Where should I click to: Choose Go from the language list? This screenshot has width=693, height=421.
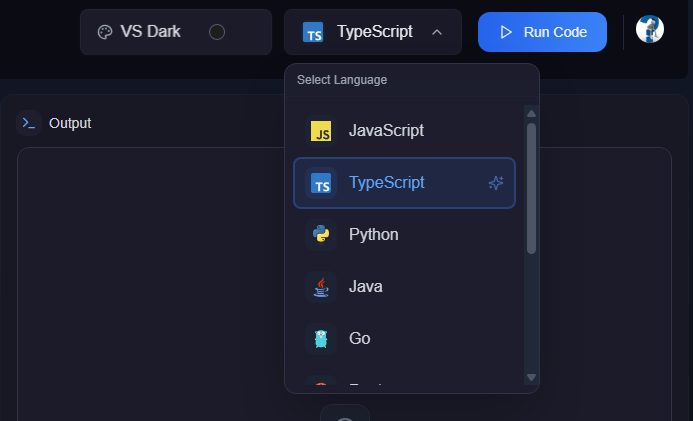click(404, 338)
